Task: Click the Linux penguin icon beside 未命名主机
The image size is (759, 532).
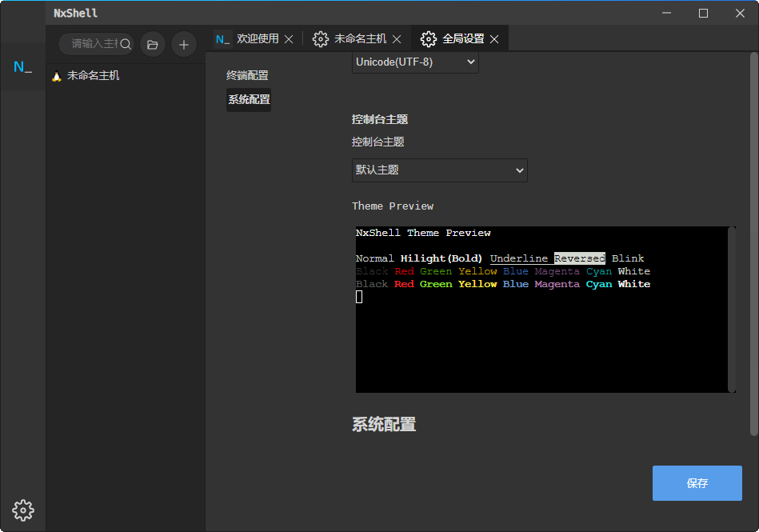Action: 57,76
